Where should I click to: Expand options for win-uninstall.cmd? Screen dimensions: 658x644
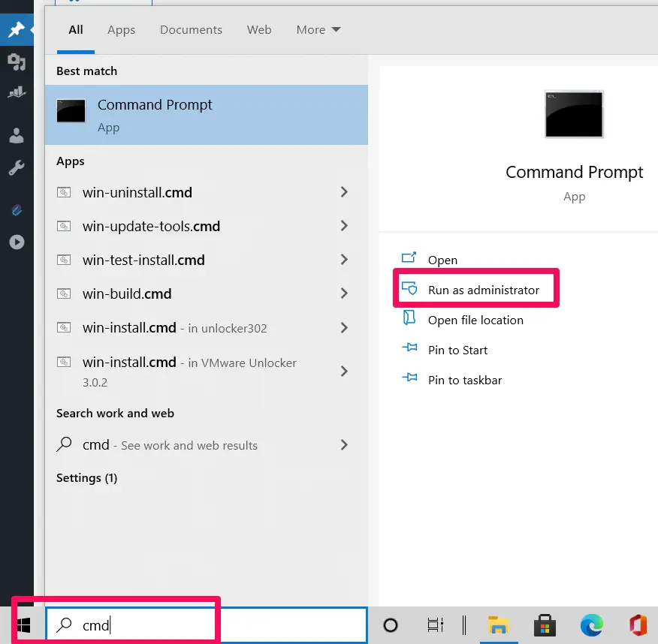point(344,192)
